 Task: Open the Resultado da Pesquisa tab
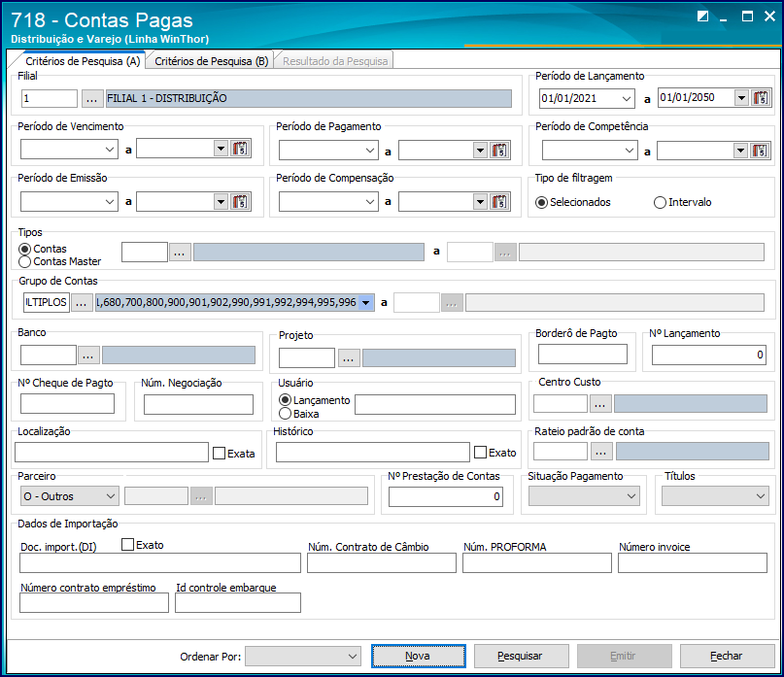tap(335, 61)
